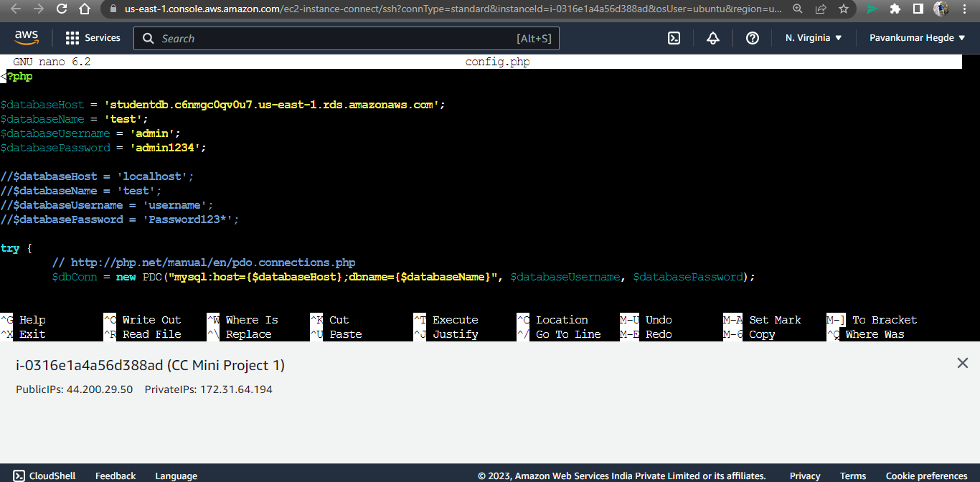This screenshot has width=980, height=482.
Task: Open the Help question mark icon
Action: tap(753, 38)
